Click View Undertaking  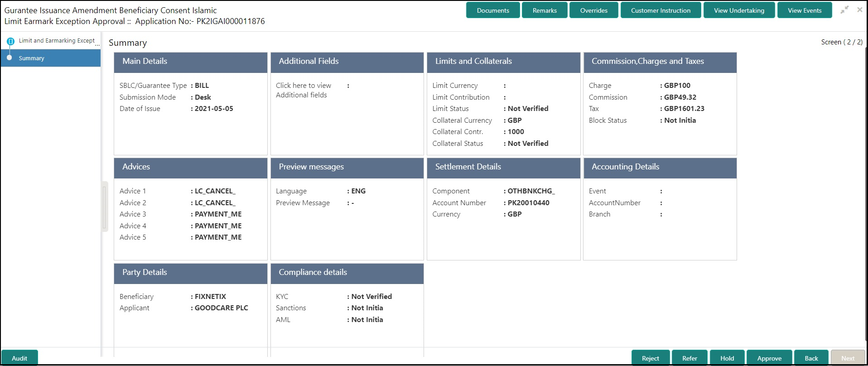(739, 10)
